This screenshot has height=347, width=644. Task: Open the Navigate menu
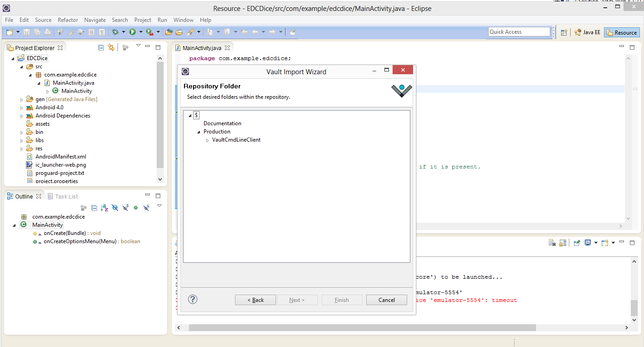tap(95, 20)
